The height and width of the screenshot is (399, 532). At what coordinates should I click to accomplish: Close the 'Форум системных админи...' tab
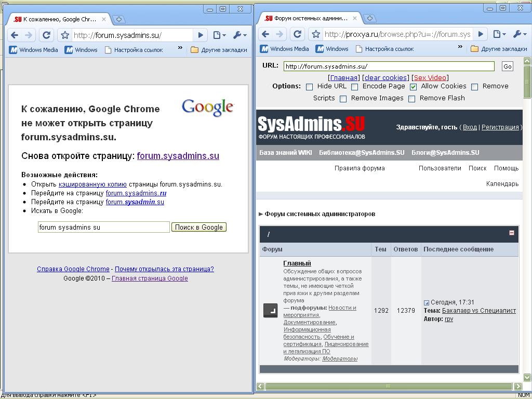click(355, 18)
